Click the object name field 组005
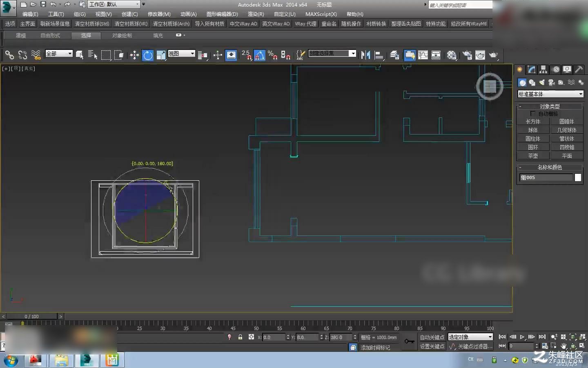This screenshot has height=368, width=588. click(546, 177)
